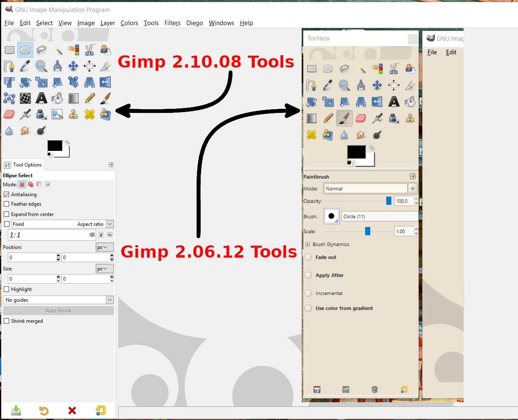Enable the Highlight checkbox
The height and width of the screenshot is (420, 518).
7,289
